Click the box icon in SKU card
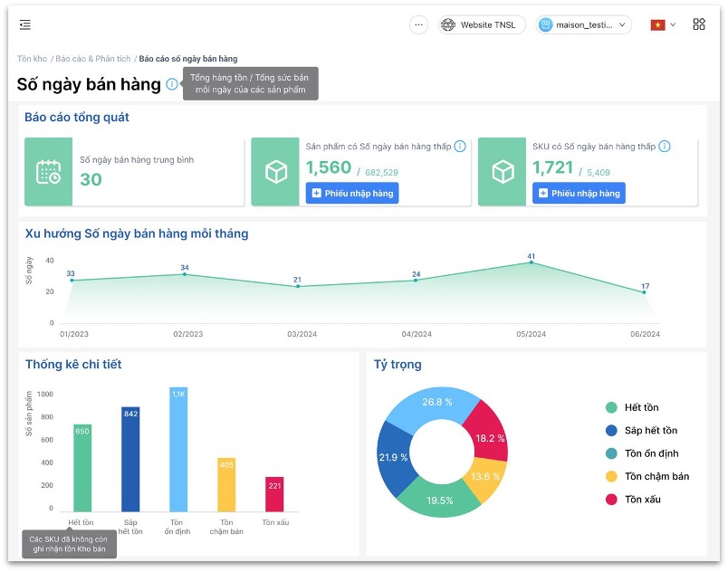This screenshot has width=728, height=572. 502,172
